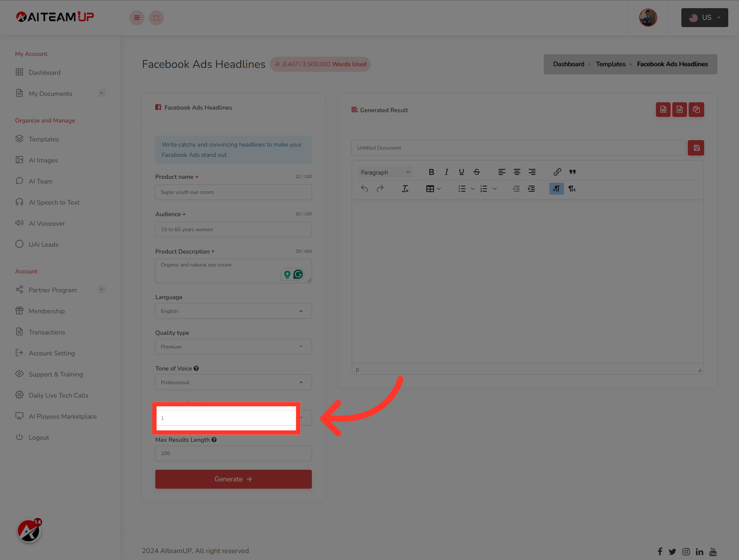Save the Untitled Document title
The height and width of the screenshot is (560, 739).
[696, 147]
